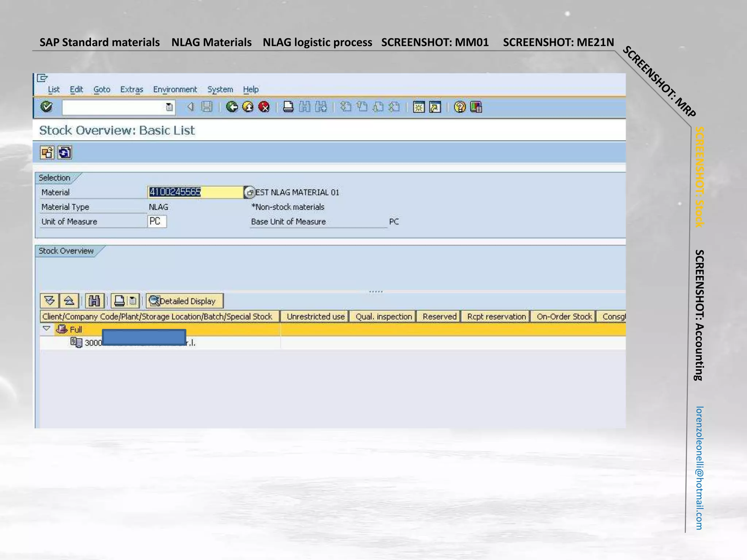Screen dimensions: 747x560
Task: Go to SCREENSHOT: ME21N slide tab
Action: coord(558,42)
